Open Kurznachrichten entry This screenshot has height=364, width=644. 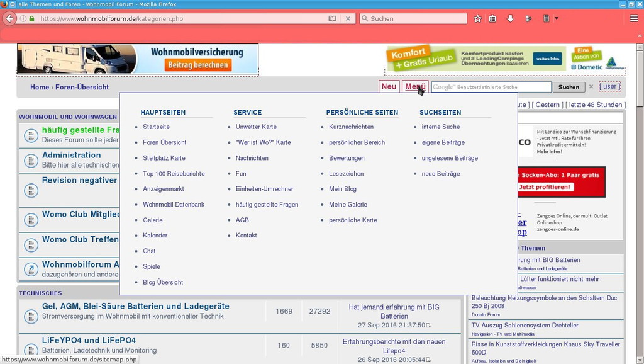[351, 127]
